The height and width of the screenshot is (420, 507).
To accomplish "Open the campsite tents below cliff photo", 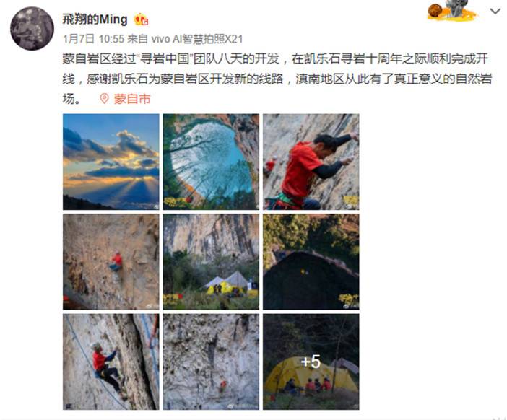I will (x=211, y=262).
